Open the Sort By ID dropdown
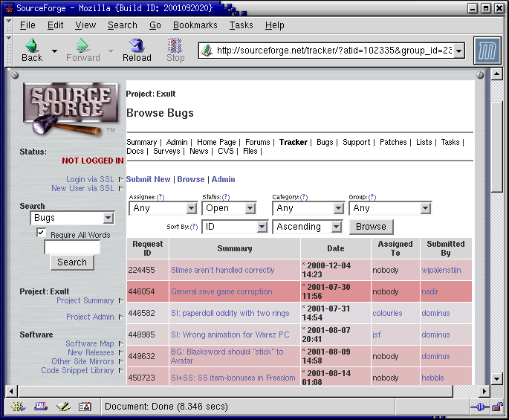 (x=235, y=227)
